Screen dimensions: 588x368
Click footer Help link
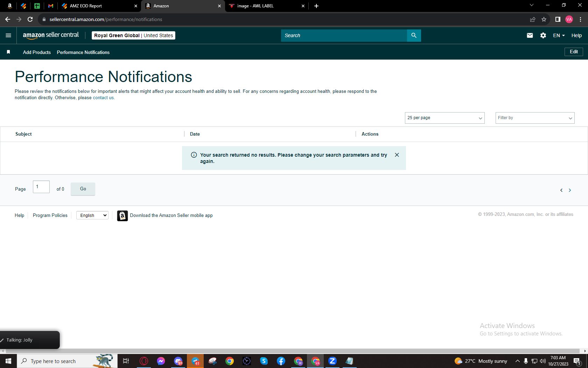point(19,215)
